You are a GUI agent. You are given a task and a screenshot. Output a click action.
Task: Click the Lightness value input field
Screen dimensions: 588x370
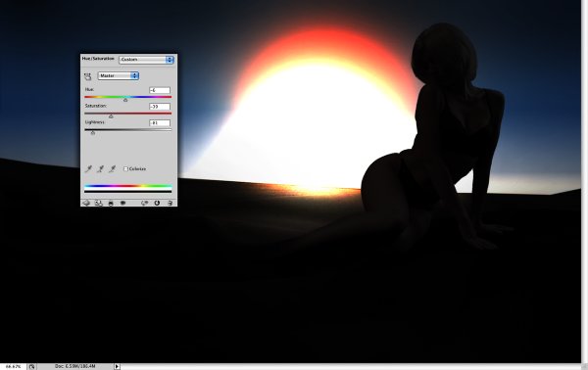160,122
